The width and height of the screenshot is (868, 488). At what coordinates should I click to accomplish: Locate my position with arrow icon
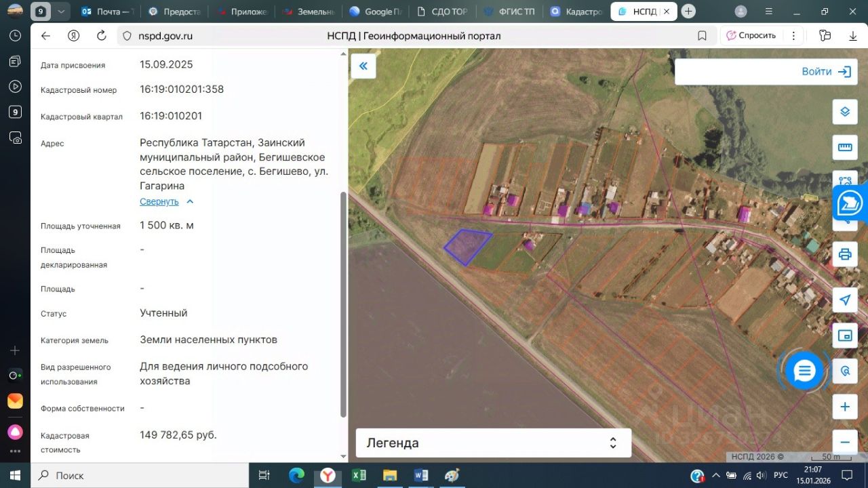pyautogui.click(x=845, y=300)
